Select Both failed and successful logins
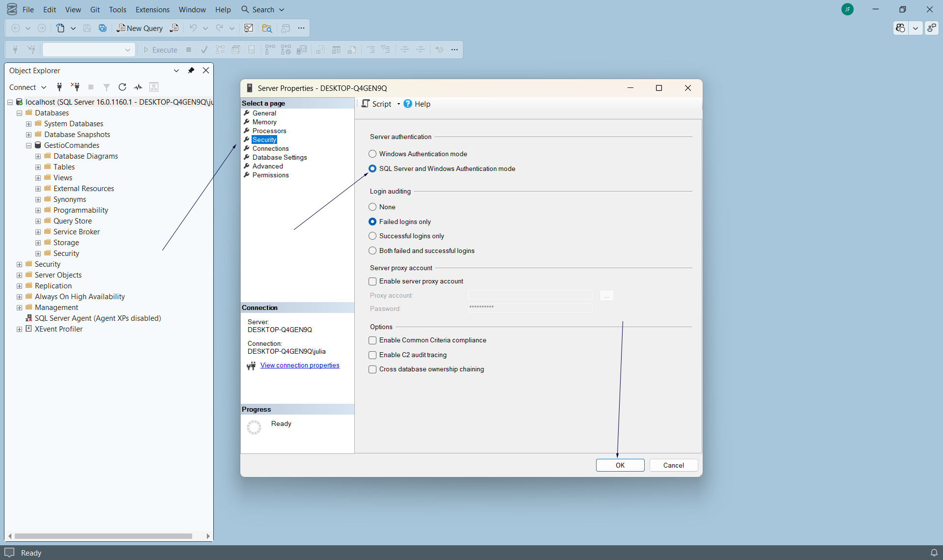Image resolution: width=943 pixels, height=560 pixels. tap(372, 251)
